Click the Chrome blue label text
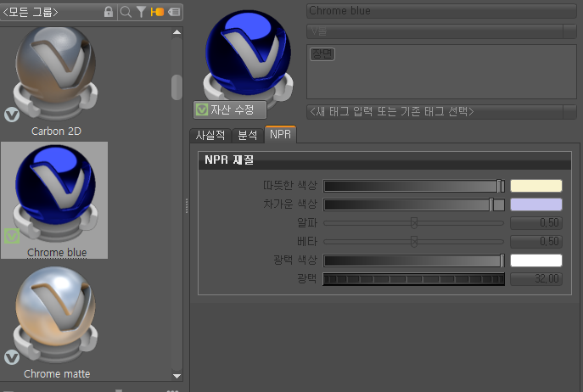Image resolution: width=583 pixels, height=392 pixels. 57,253
